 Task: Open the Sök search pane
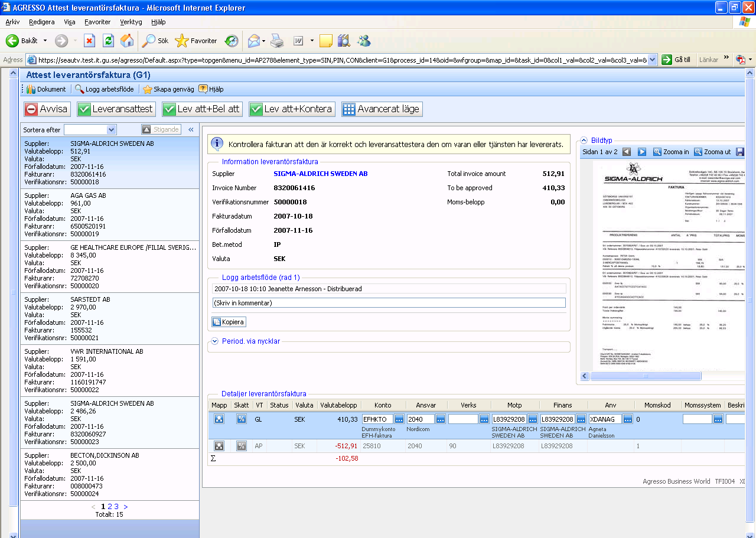[155, 41]
